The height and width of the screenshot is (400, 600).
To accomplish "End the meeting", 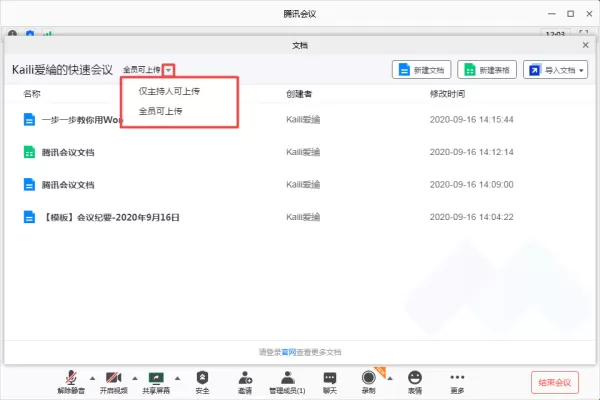I will pos(554,382).
